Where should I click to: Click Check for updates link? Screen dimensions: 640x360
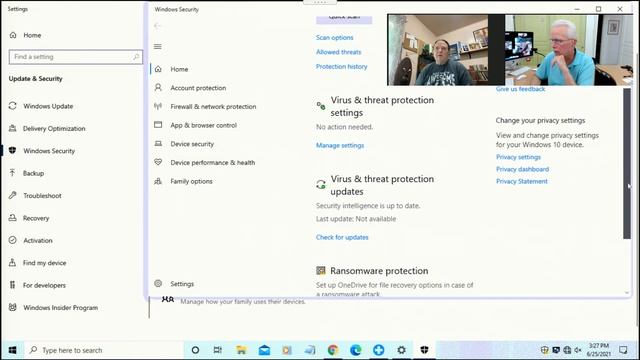click(x=342, y=237)
